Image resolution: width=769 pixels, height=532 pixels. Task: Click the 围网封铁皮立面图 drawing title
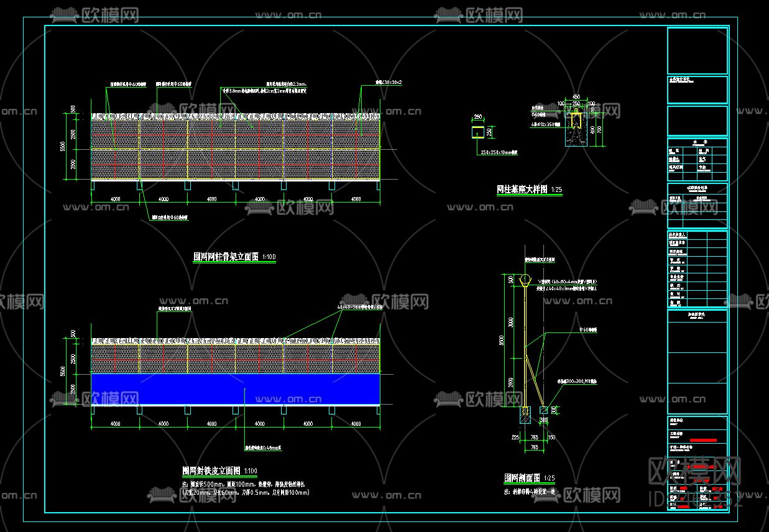pos(212,472)
